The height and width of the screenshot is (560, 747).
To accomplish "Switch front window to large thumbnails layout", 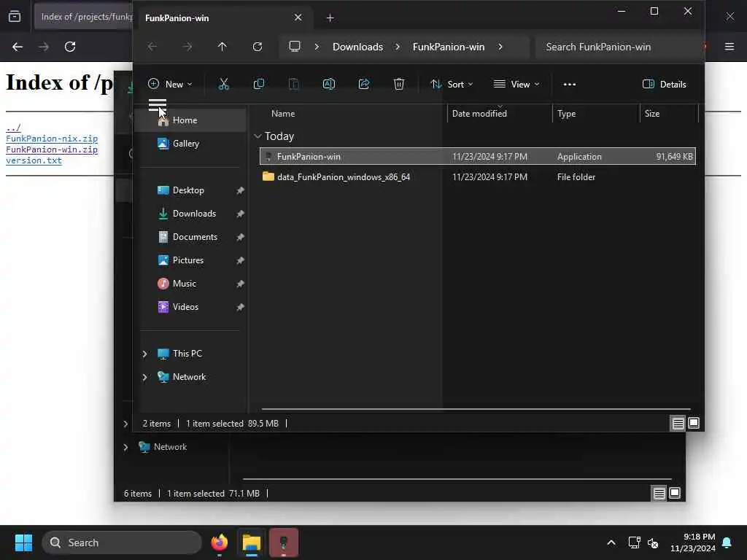I will 694,423.
